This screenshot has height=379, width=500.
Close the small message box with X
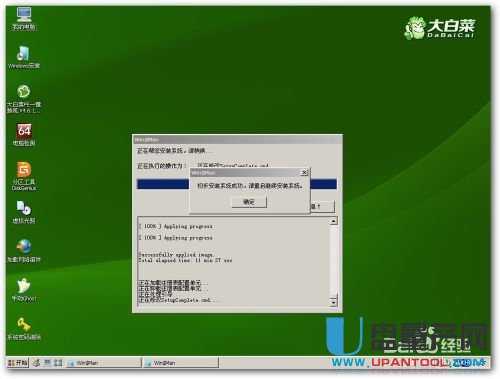tap(304, 173)
